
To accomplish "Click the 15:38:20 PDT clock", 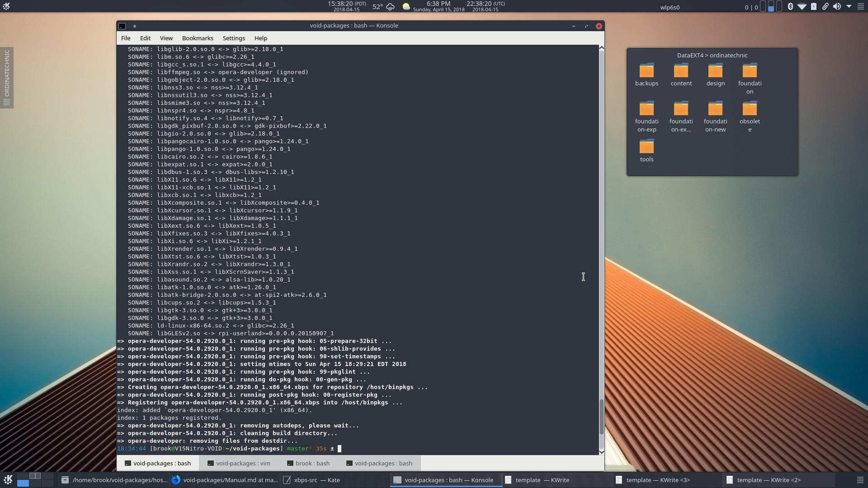I will click(347, 6).
